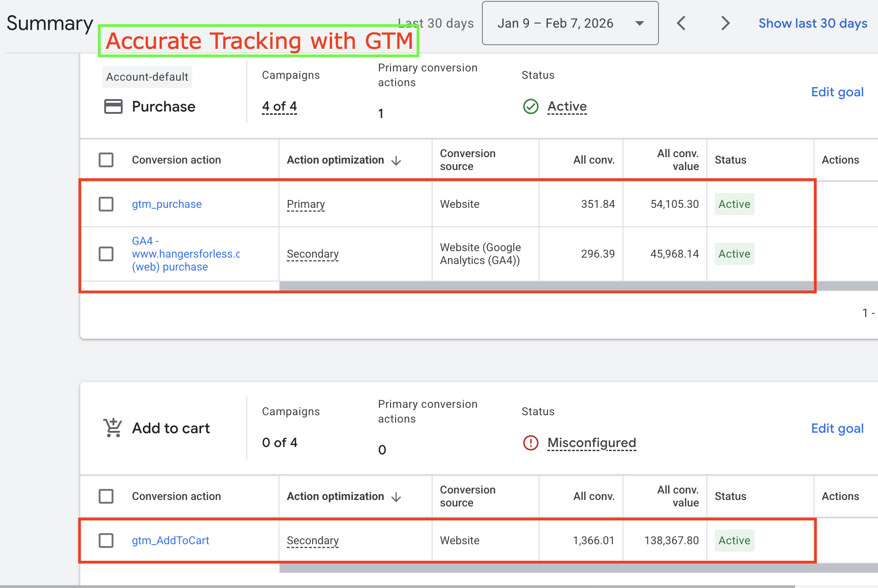The width and height of the screenshot is (878, 588).
Task: Check the gtm_purchase row checkbox
Action: pos(106,204)
